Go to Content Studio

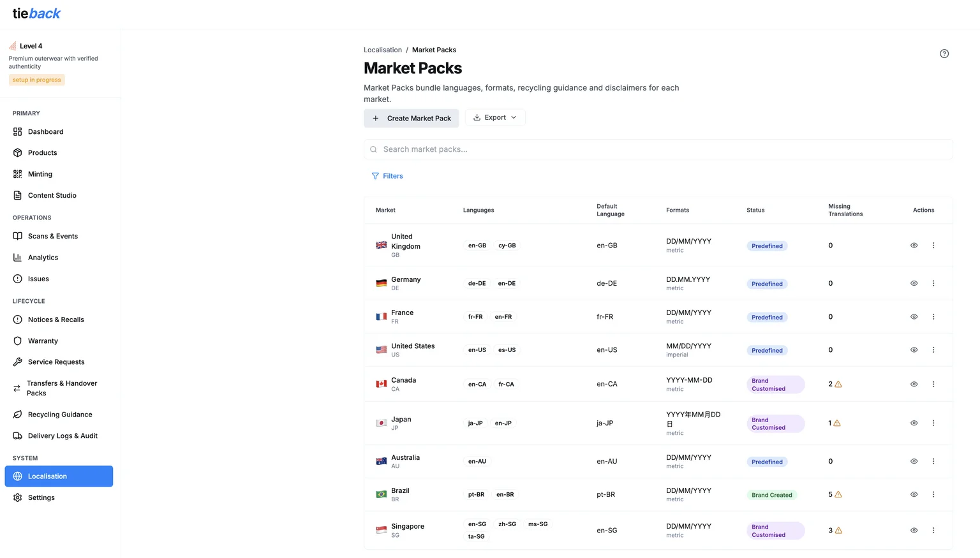52,195
